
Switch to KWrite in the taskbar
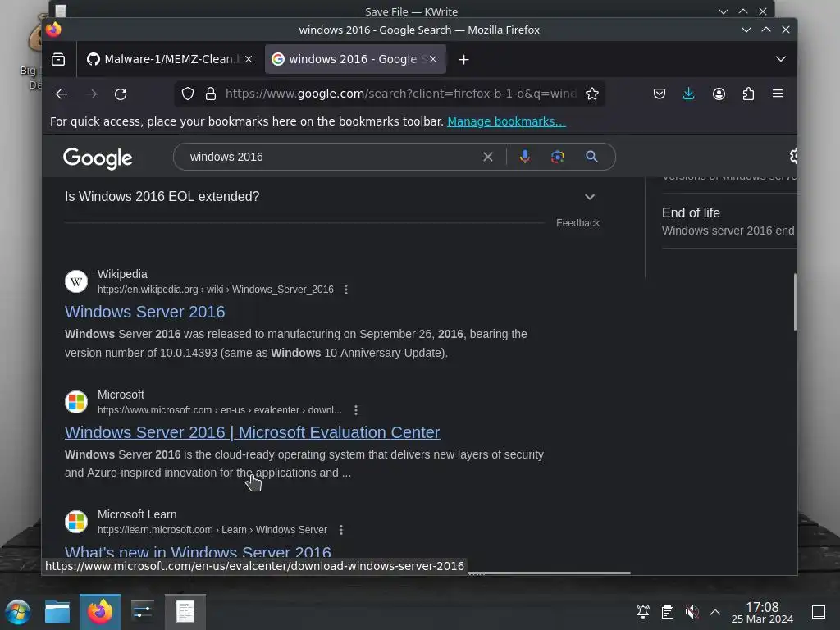(185, 612)
